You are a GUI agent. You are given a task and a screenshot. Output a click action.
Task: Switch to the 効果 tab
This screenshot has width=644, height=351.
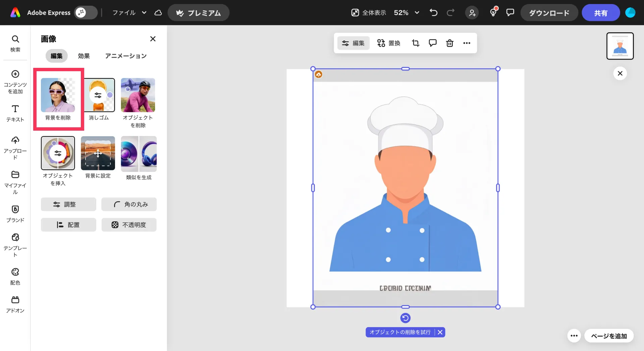[x=84, y=56]
